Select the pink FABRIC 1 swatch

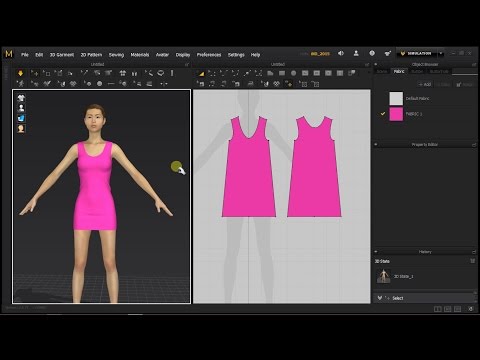(396, 114)
